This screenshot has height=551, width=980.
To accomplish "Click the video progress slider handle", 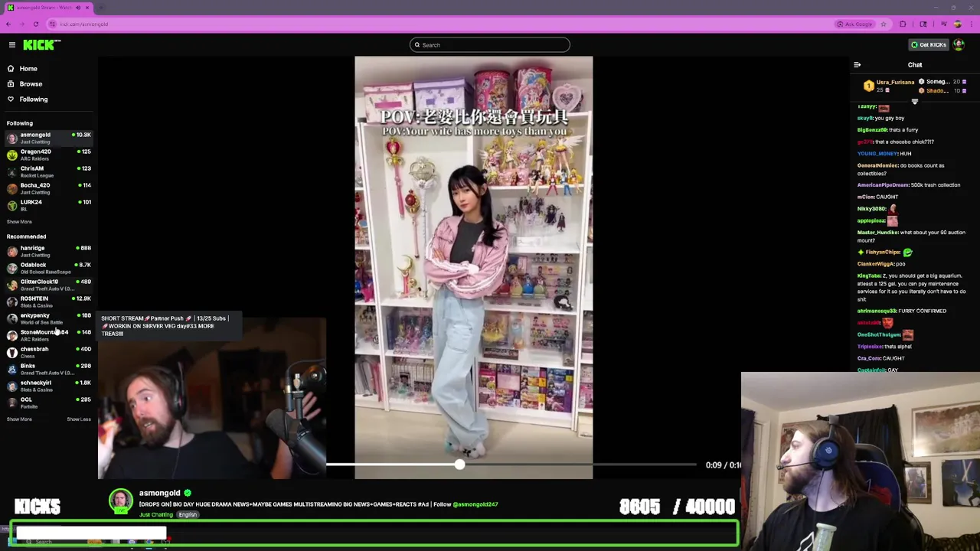I will tap(459, 465).
